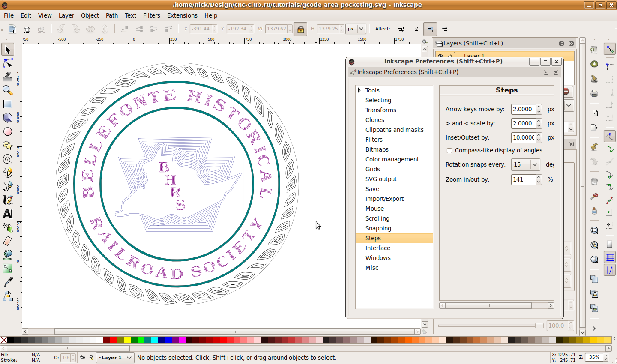Toggle the grid display icon
Viewport: 617px width, 364px height.
[x=610, y=257]
